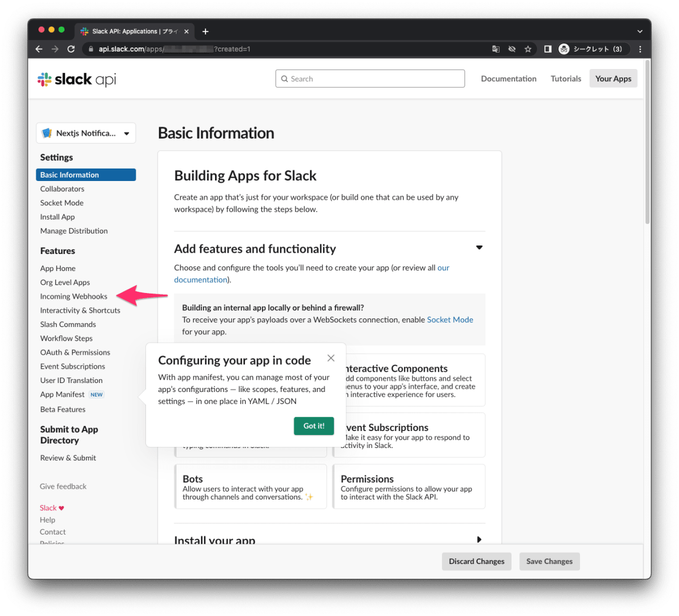679x616 pixels.
Task: Select Basic Information in sidebar
Action: [86, 175]
